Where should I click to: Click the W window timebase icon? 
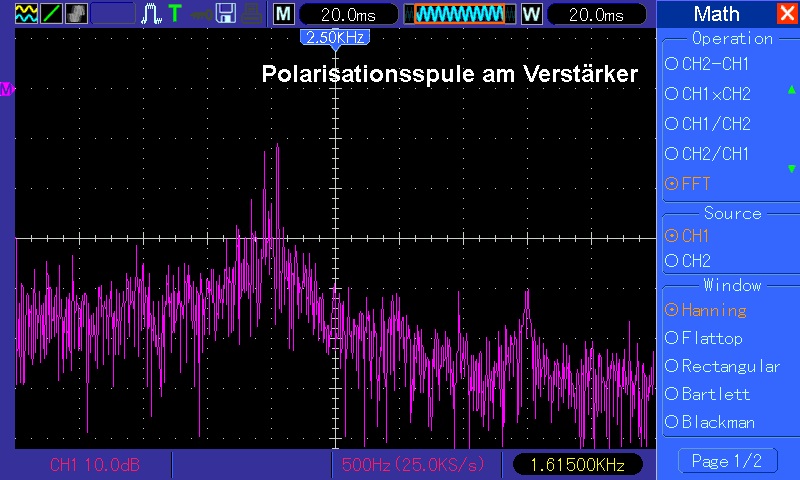[532, 14]
